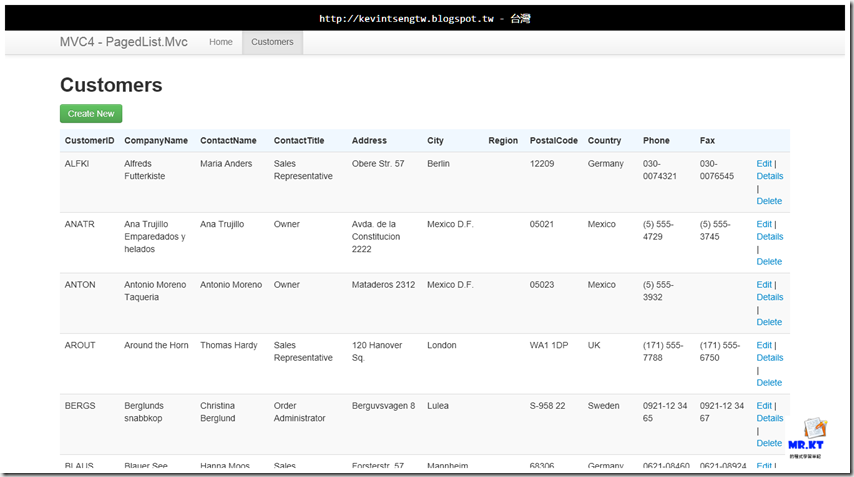854x477 pixels.
Task: Open Details for customer BERGS
Action: tap(770, 418)
